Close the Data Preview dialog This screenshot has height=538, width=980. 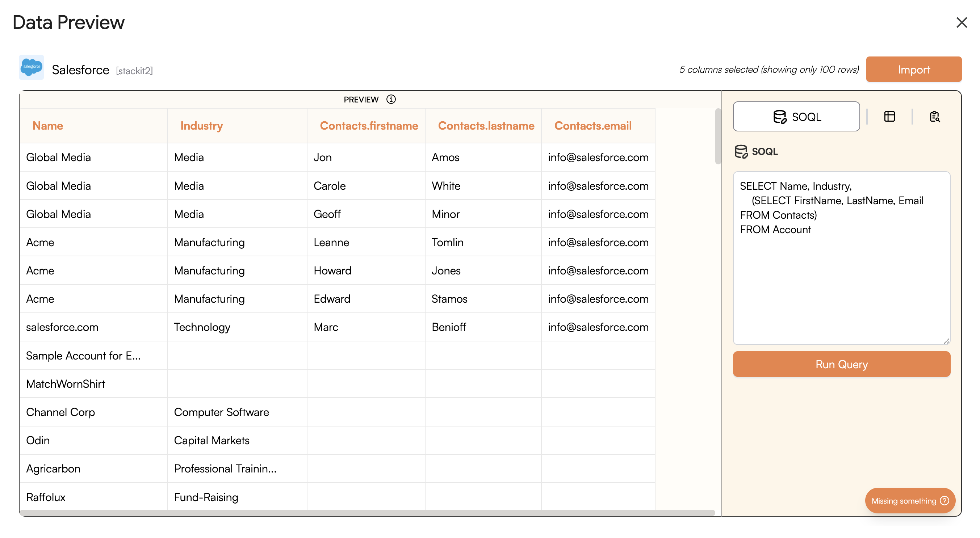click(x=961, y=22)
